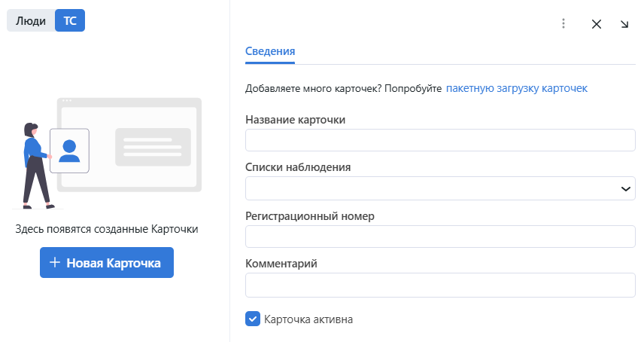Expand the Списки наблюдения chevron arrow

[625, 188]
